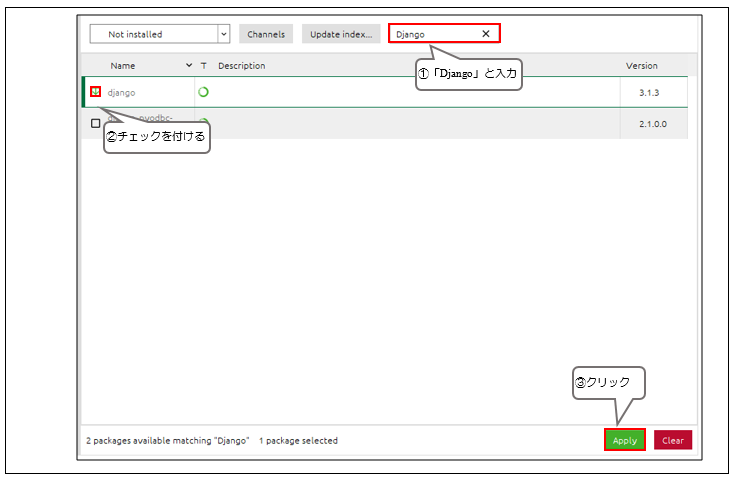Focus the Django search packages field

pos(432,34)
